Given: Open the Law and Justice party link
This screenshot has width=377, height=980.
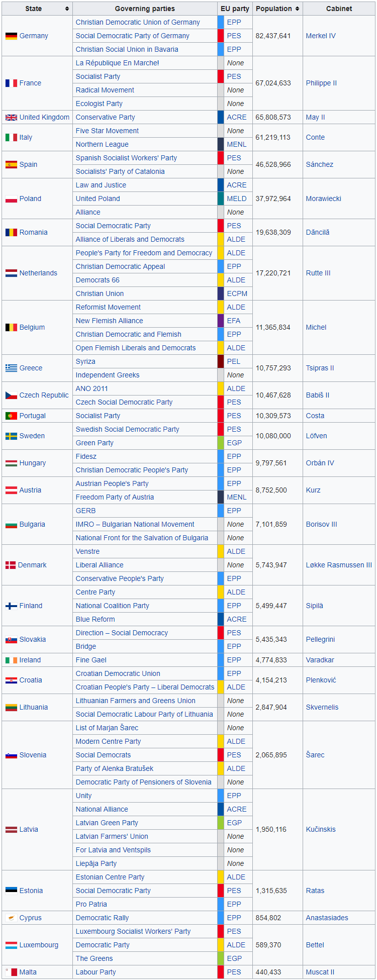Looking at the screenshot, I should pos(101,185).
